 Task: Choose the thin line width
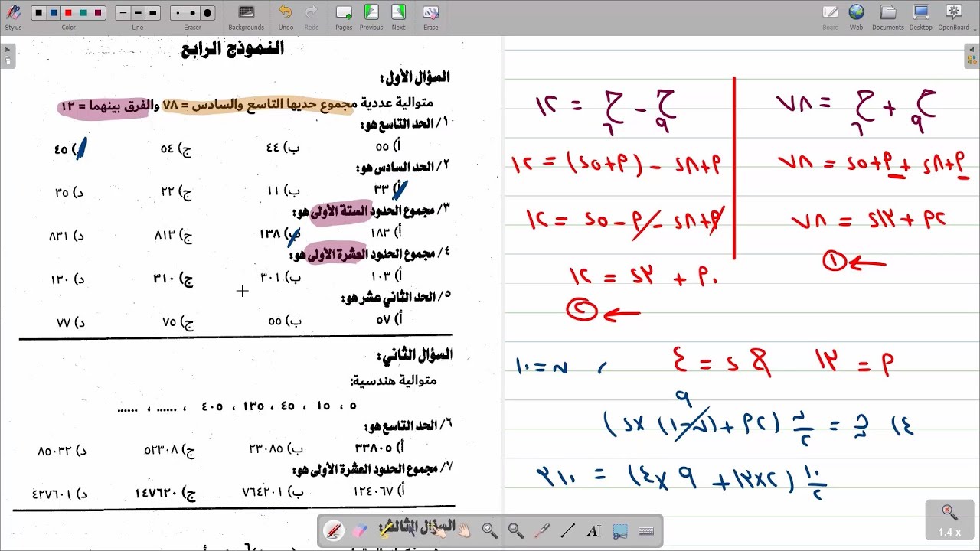point(122,13)
